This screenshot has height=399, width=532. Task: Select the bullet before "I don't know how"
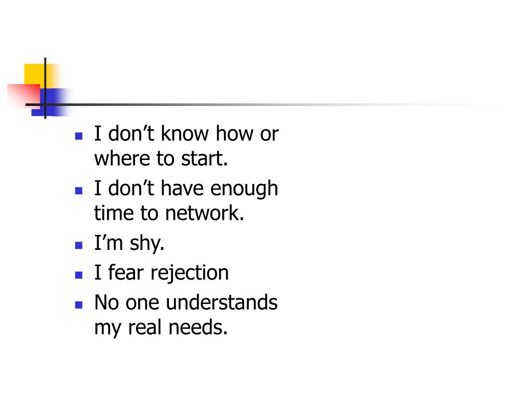79,136
